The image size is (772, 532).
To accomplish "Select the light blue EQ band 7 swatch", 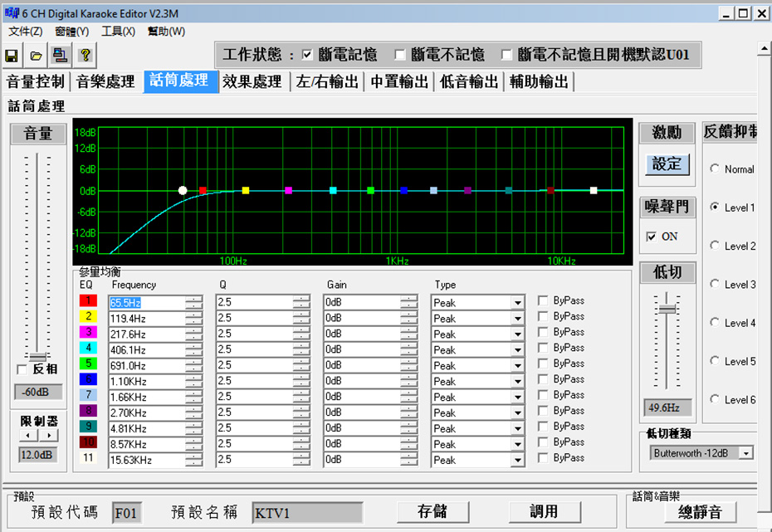I will pyautogui.click(x=88, y=395).
